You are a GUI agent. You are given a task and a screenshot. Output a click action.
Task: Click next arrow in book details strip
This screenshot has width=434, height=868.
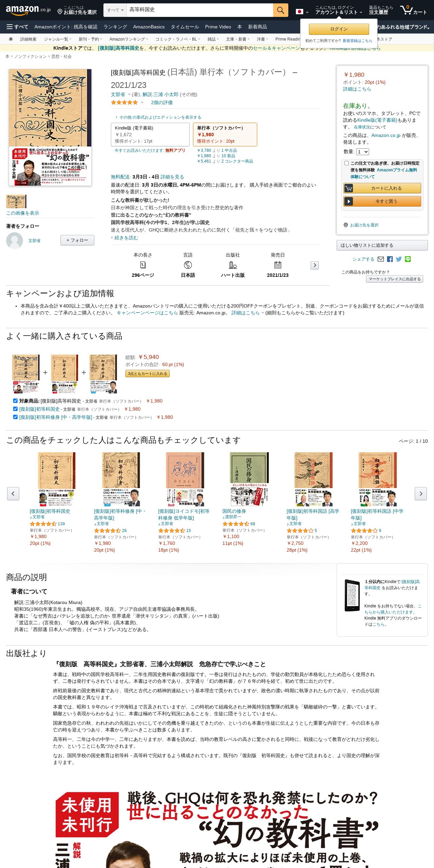pos(315,265)
